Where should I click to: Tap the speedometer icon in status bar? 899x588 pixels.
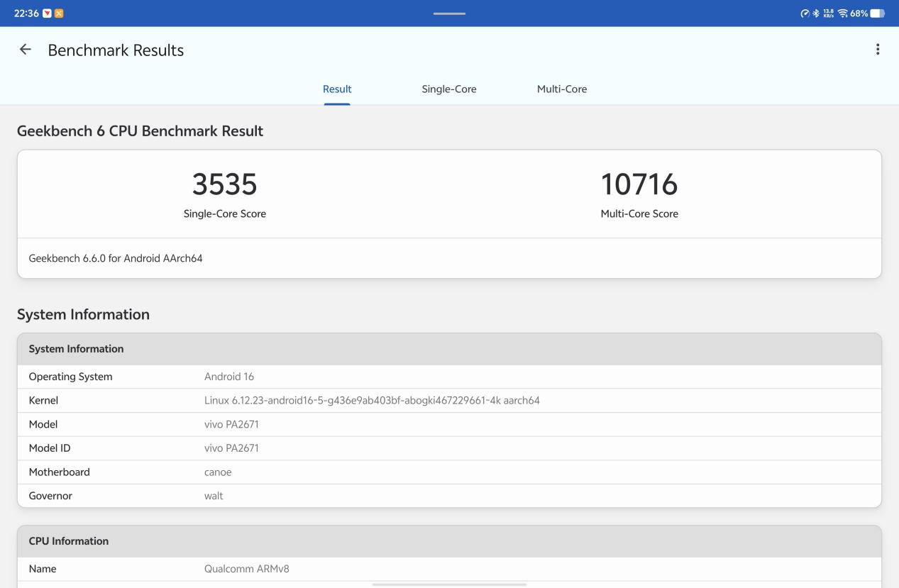(x=805, y=13)
